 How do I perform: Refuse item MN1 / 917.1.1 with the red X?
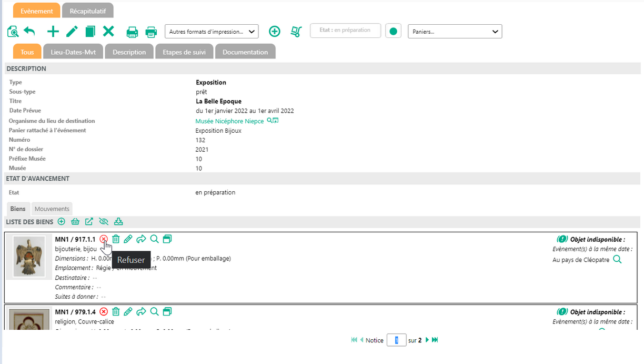pos(104,239)
